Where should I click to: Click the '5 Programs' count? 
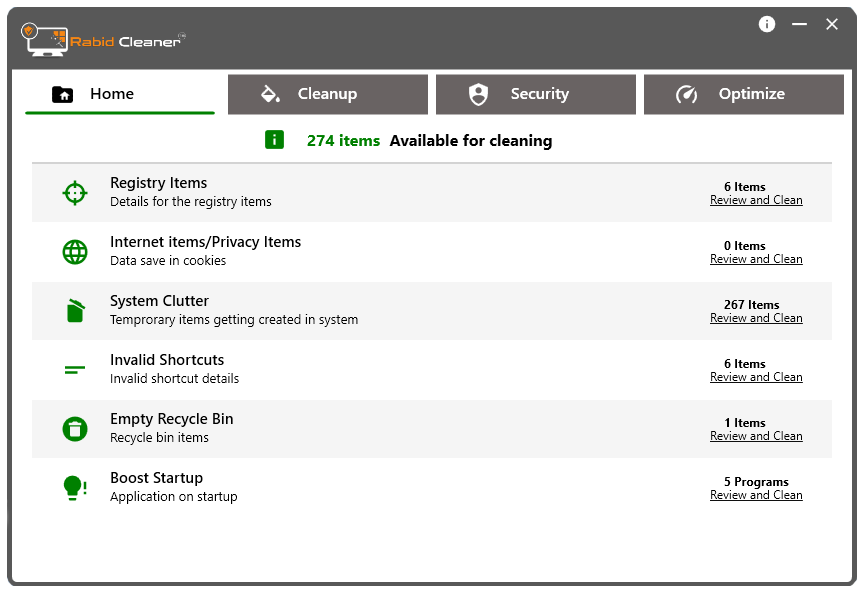click(x=756, y=482)
